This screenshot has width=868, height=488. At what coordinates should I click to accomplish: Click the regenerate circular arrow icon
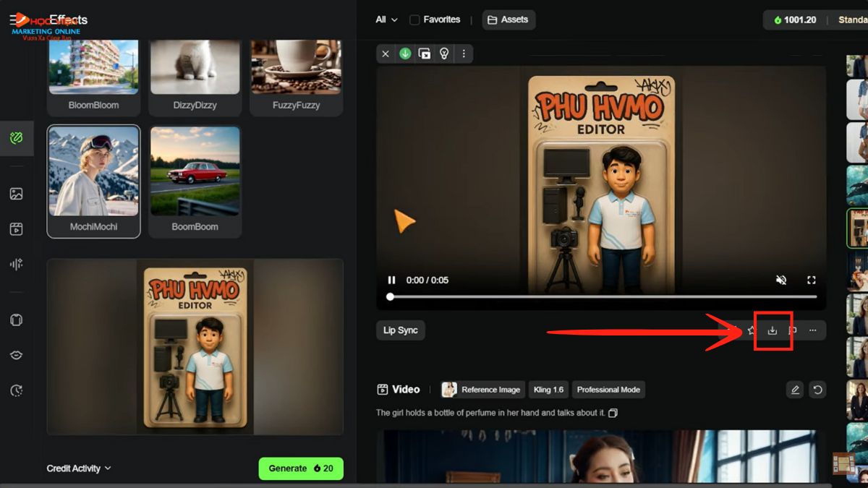(817, 390)
